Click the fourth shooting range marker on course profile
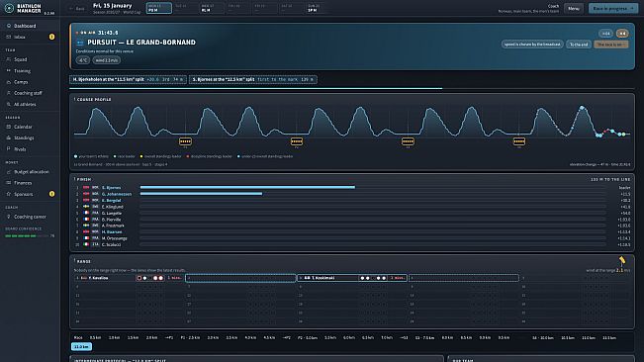This screenshot has width=644, height=362. point(519,141)
